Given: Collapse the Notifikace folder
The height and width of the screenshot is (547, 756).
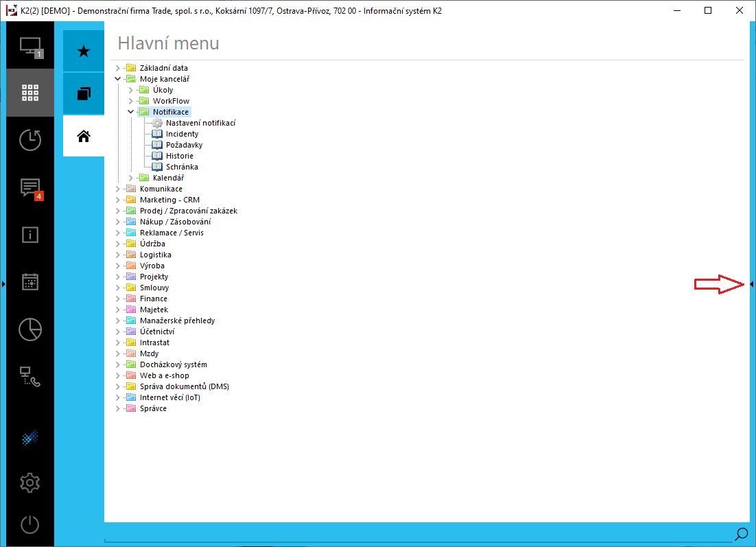Looking at the screenshot, I should pyautogui.click(x=130, y=112).
